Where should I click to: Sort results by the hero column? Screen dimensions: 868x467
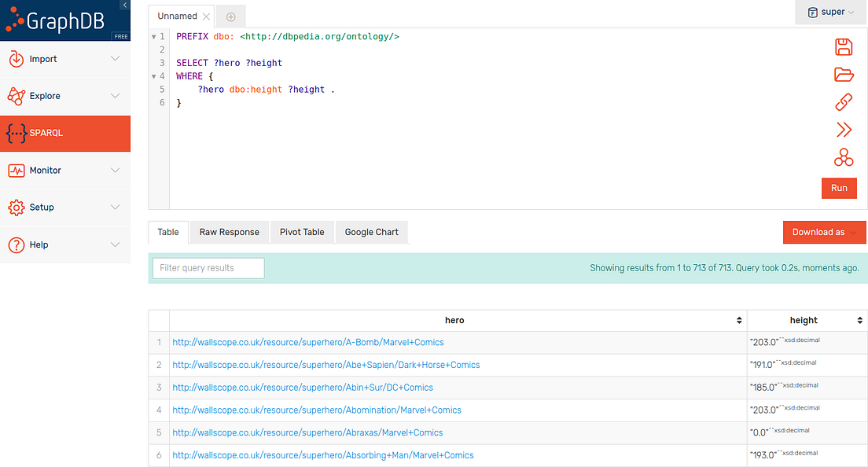pos(737,320)
